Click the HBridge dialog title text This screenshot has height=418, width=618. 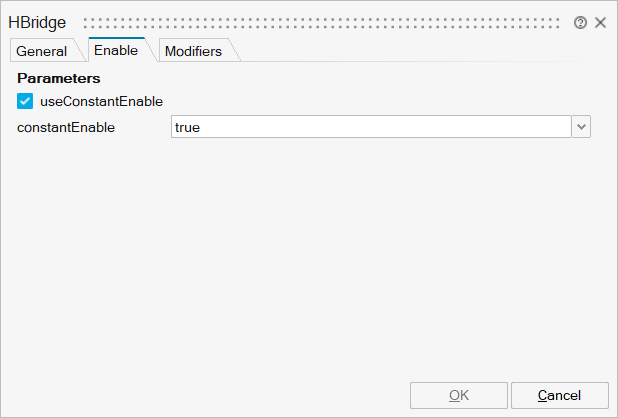tap(37, 22)
